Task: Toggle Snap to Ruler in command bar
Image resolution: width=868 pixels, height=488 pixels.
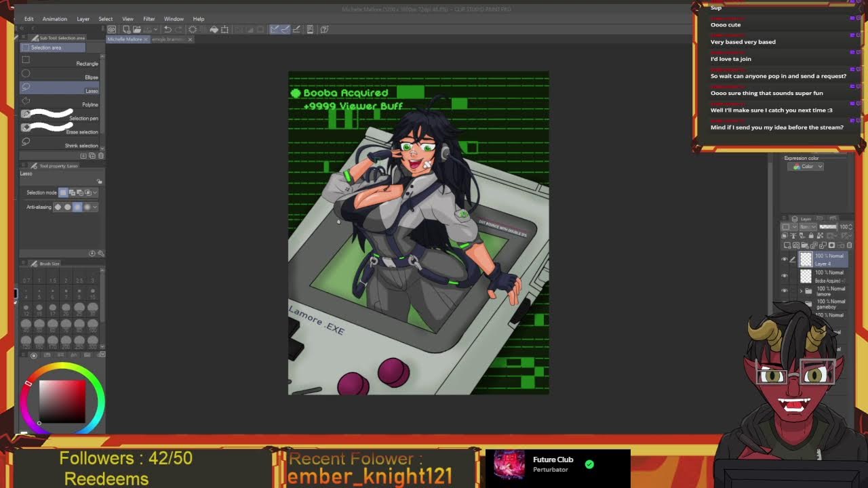Action: 274,29
